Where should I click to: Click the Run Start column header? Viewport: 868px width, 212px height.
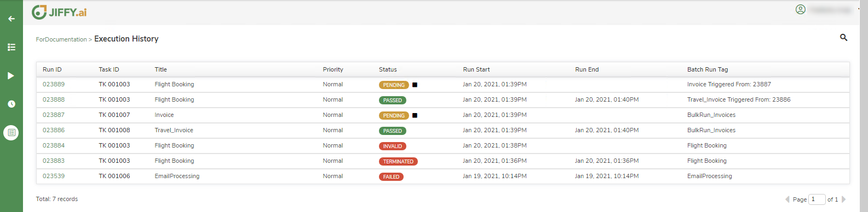tap(476, 69)
